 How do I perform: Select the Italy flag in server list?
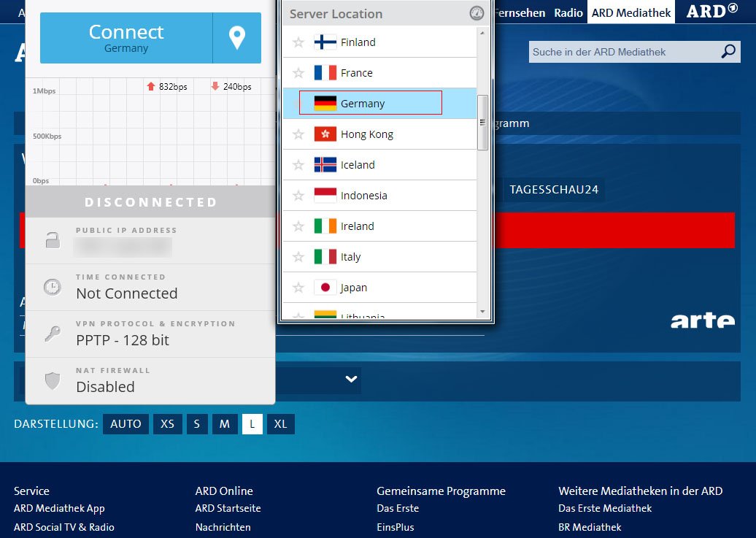[x=325, y=257]
